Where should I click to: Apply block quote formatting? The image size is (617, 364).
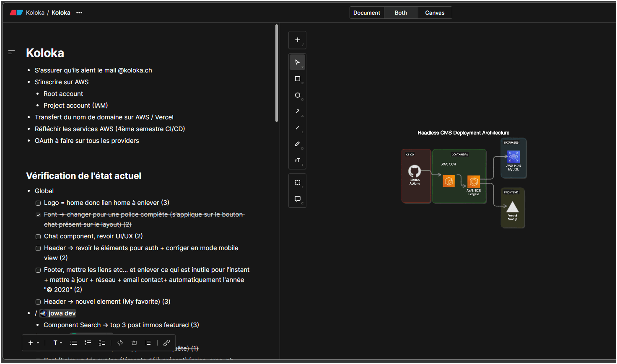148,343
